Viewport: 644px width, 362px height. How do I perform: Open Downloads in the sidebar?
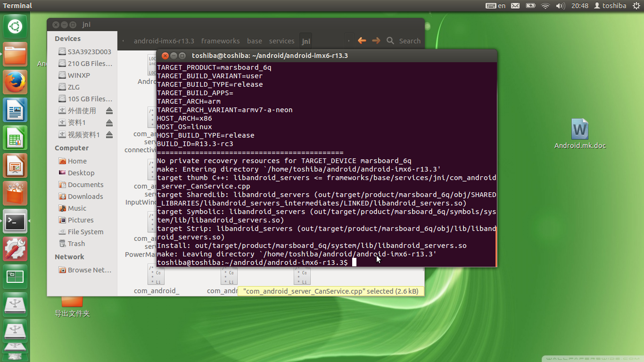click(85, 197)
